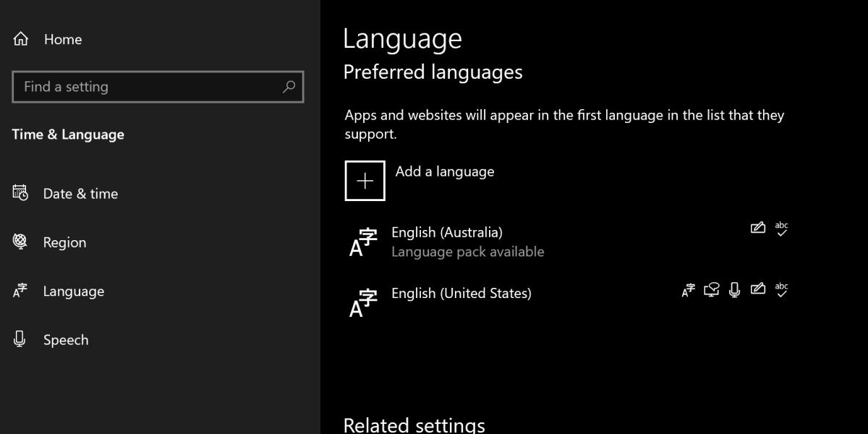Click the plus icon to add a language

[365, 181]
